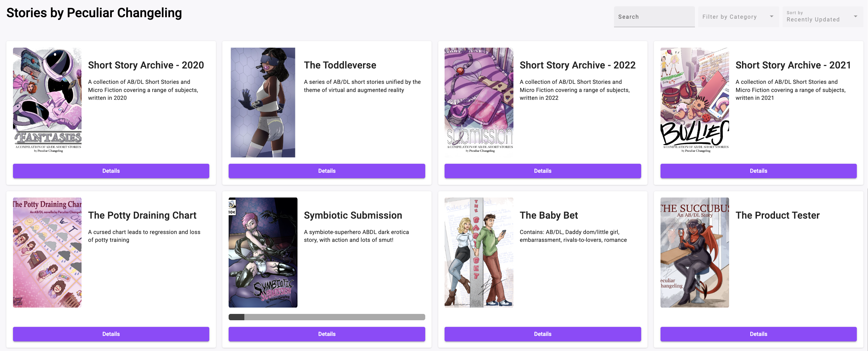
Task: Click The Baby Bet cover image
Action: point(478,252)
